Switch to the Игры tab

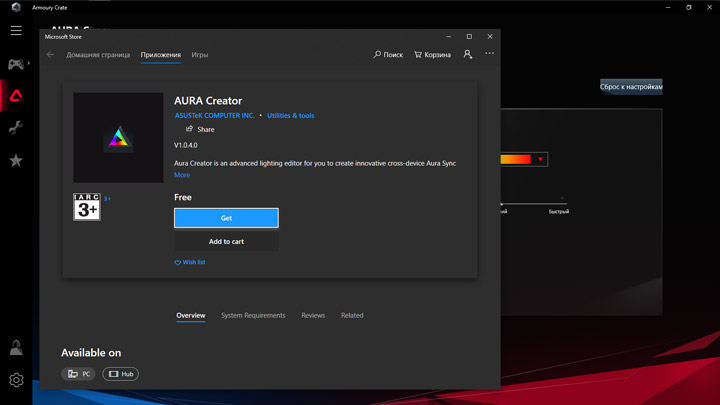[200, 55]
